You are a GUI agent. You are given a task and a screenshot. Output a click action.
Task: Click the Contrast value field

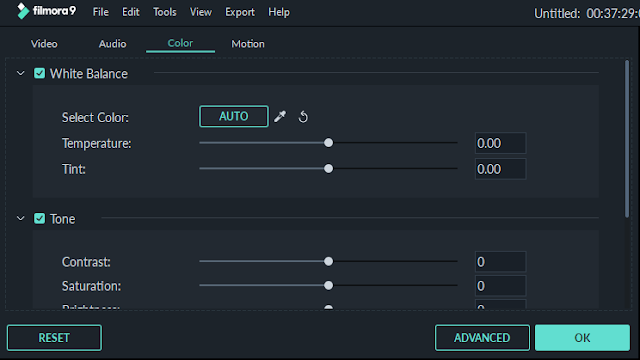[x=500, y=262]
